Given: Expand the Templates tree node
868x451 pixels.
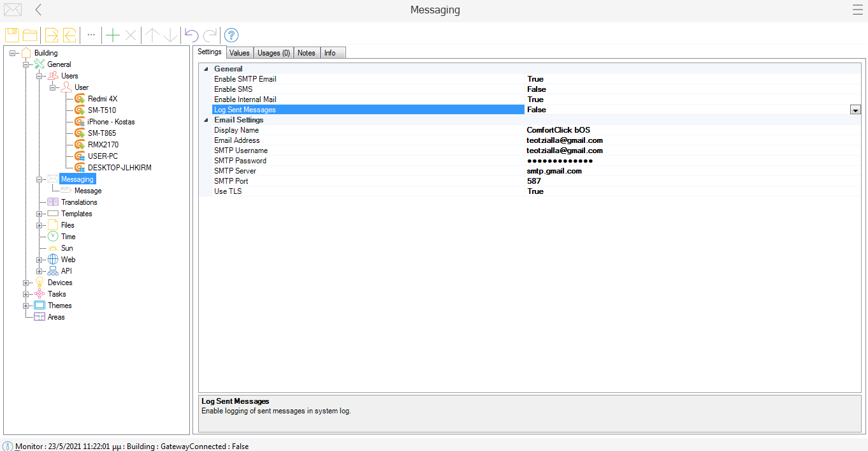Looking at the screenshot, I should 40,214.
